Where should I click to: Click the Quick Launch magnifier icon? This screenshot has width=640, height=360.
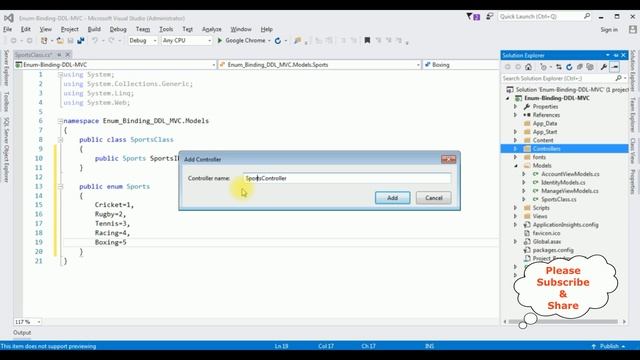(x=587, y=16)
